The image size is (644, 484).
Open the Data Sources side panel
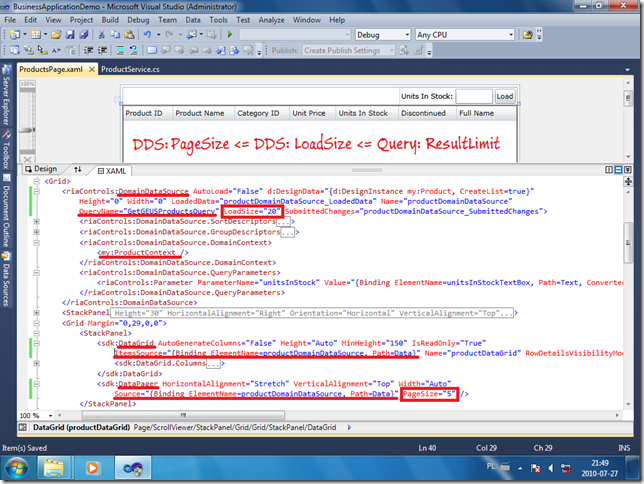6,279
